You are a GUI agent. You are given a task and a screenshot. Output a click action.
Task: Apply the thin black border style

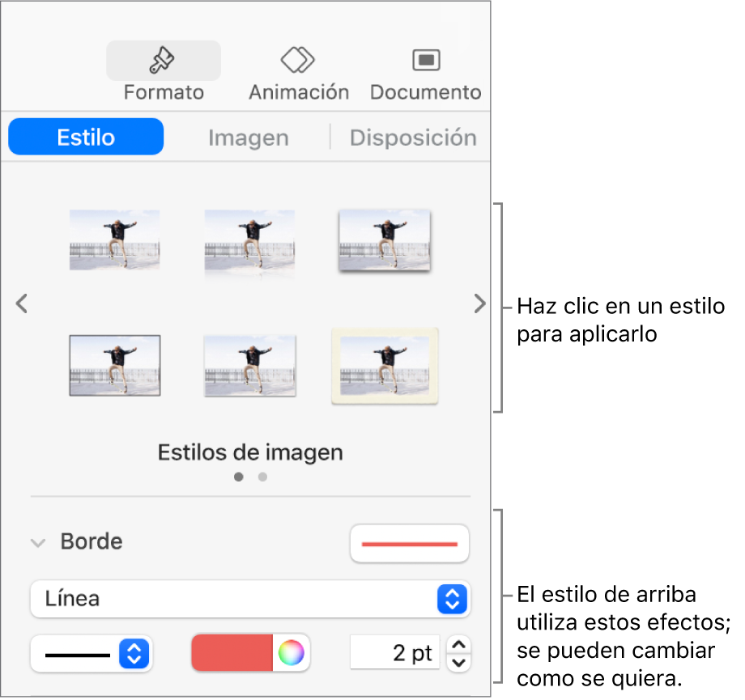coord(114,365)
